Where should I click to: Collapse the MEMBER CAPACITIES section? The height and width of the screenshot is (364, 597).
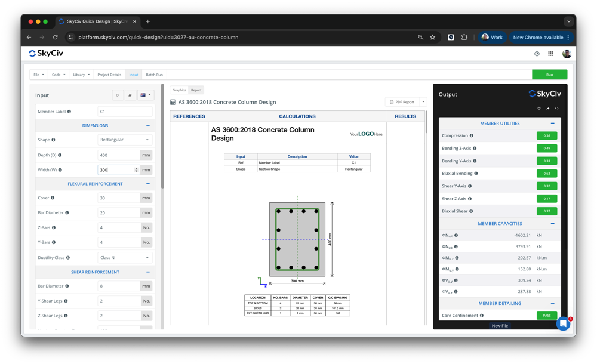pos(552,224)
